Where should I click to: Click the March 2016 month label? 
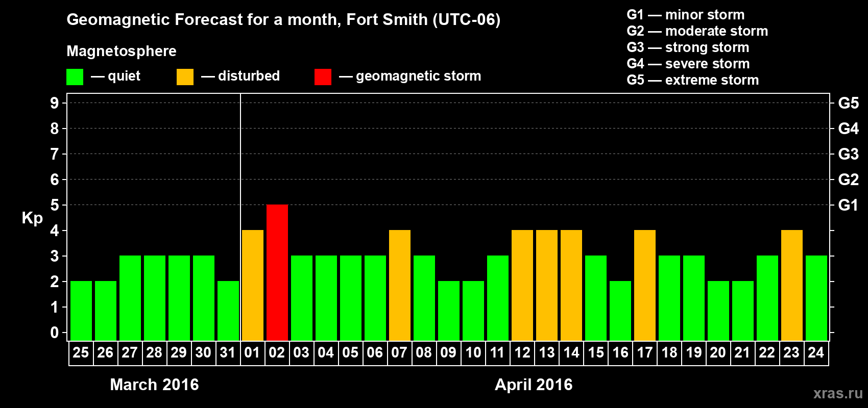point(154,385)
